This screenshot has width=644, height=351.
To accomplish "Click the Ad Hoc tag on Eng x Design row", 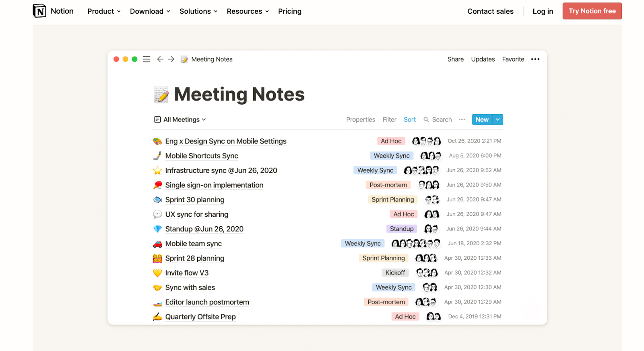I will [391, 141].
